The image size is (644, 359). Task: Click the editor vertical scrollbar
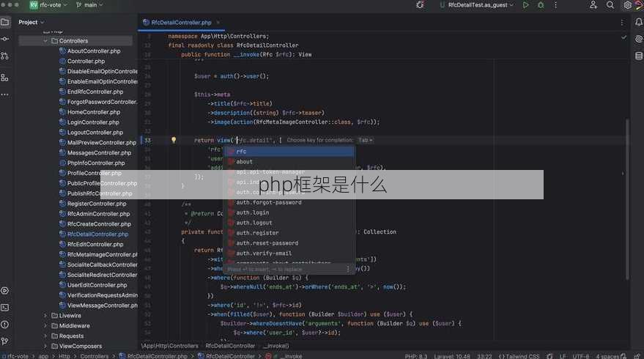627,199
